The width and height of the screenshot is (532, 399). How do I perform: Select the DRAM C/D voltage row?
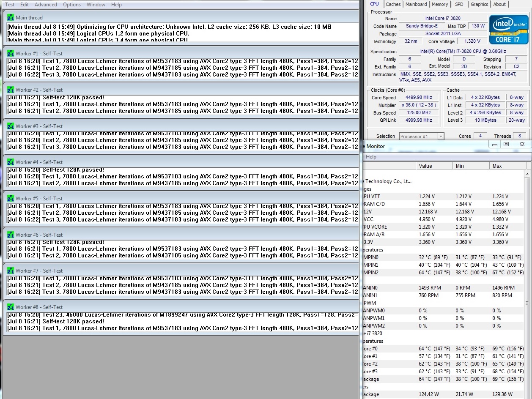443,204
